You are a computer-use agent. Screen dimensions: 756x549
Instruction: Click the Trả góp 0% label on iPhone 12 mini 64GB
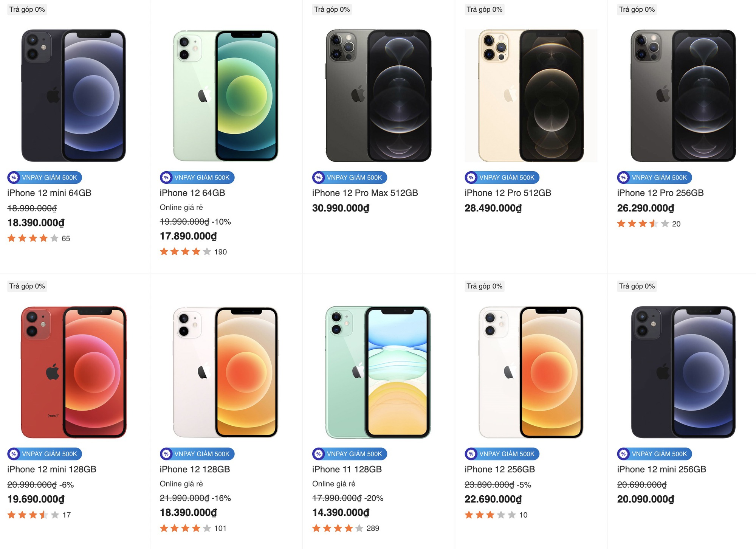[x=26, y=9]
